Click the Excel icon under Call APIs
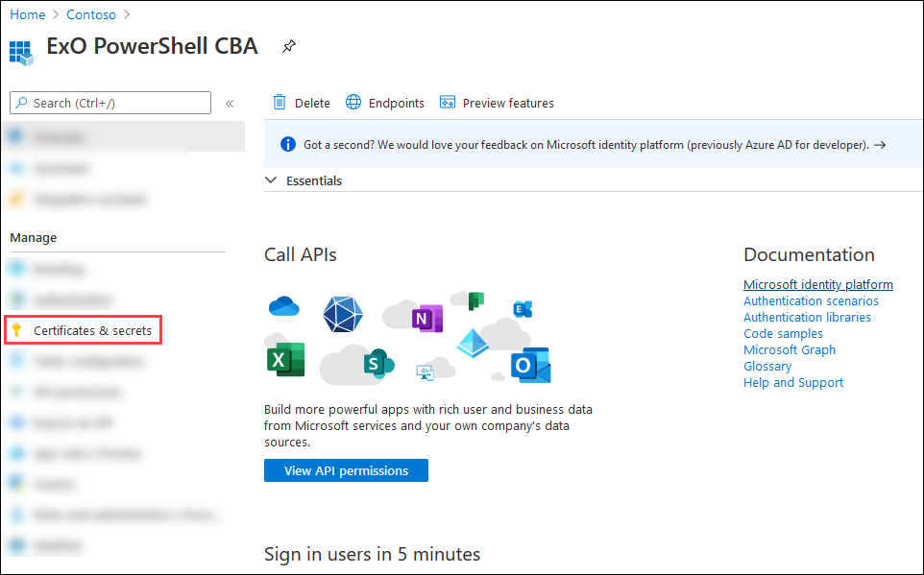This screenshot has width=924, height=575. 282,359
